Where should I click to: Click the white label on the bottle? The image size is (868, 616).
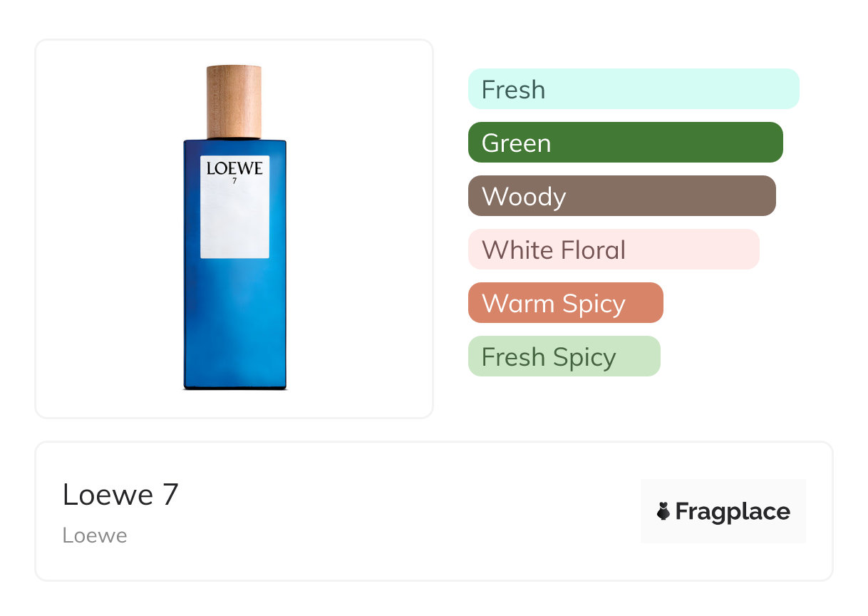click(234, 214)
